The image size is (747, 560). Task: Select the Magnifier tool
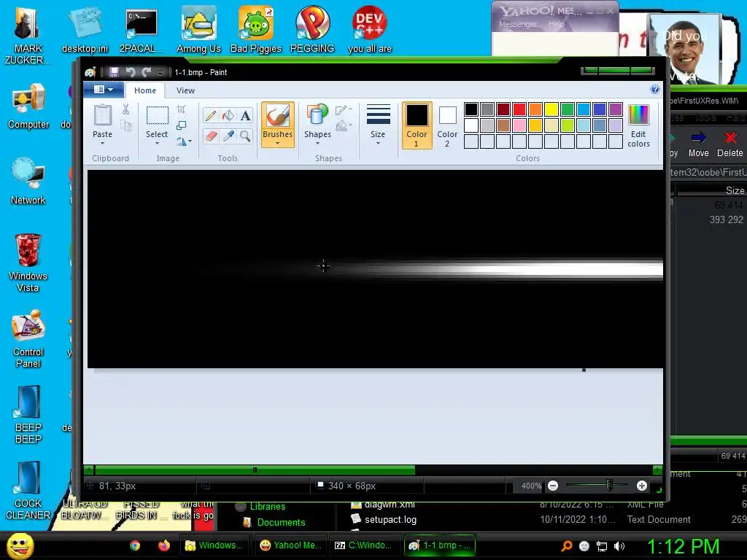245,136
